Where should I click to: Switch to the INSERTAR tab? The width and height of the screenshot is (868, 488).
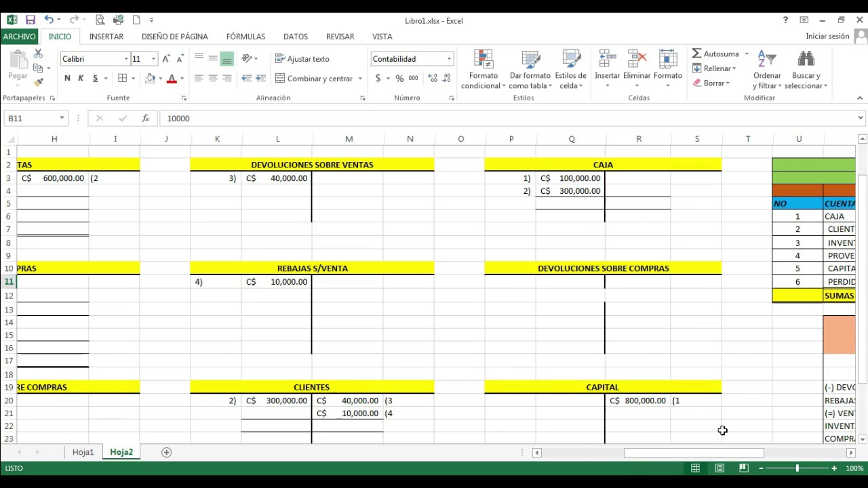[x=106, y=37]
